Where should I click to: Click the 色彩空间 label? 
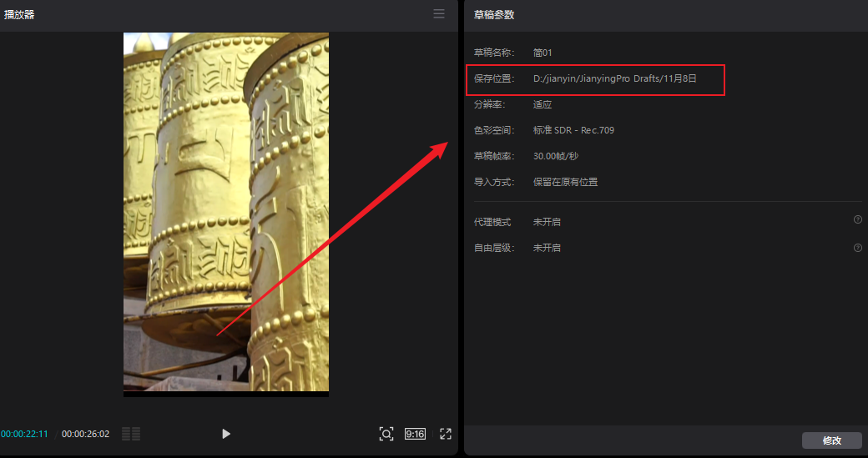[x=494, y=130]
